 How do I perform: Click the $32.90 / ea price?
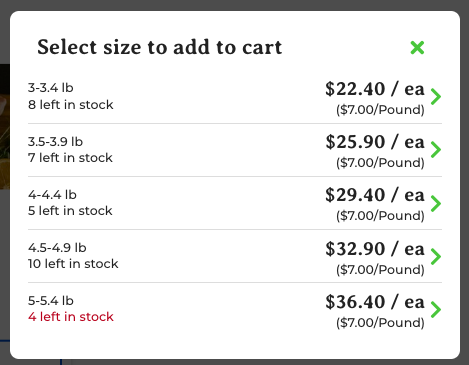click(x=375, y=249)
